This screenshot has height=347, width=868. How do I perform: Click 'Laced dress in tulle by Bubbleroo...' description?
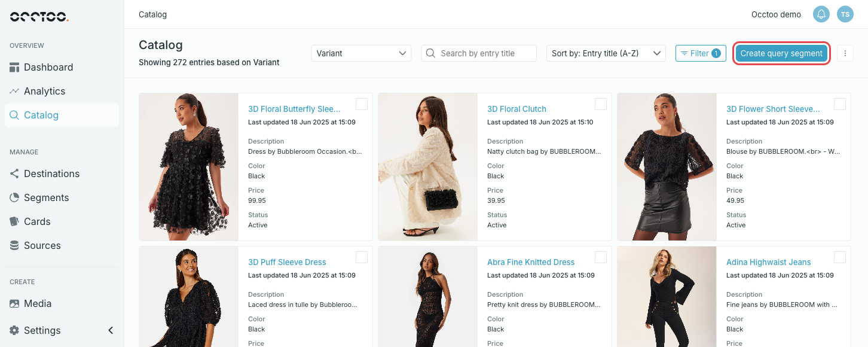[x=302, y=305]
